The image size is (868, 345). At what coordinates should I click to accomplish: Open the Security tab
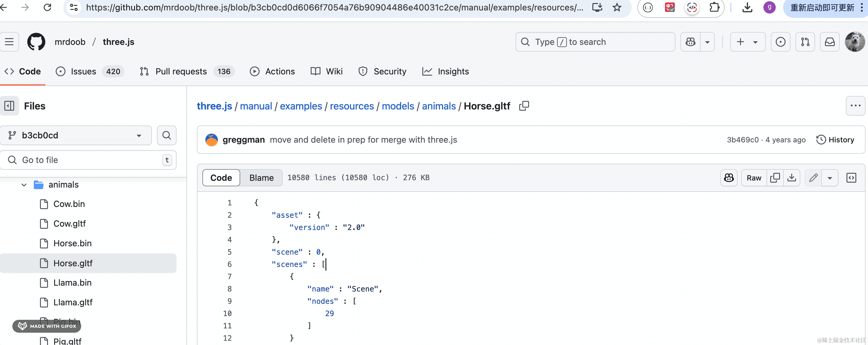coord(382,71)
